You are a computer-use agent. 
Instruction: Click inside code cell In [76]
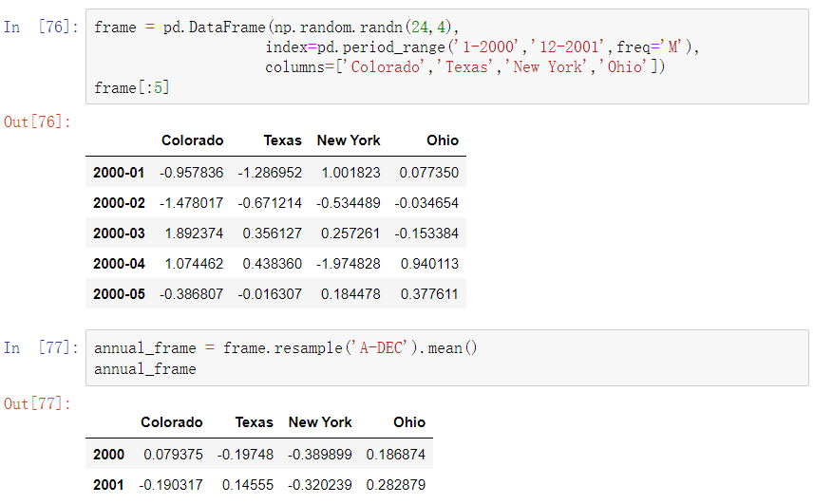pyautogui.click(x=447, y=57)
